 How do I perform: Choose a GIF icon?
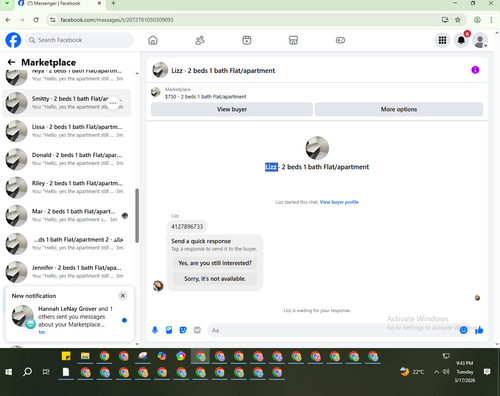(197, 330)
